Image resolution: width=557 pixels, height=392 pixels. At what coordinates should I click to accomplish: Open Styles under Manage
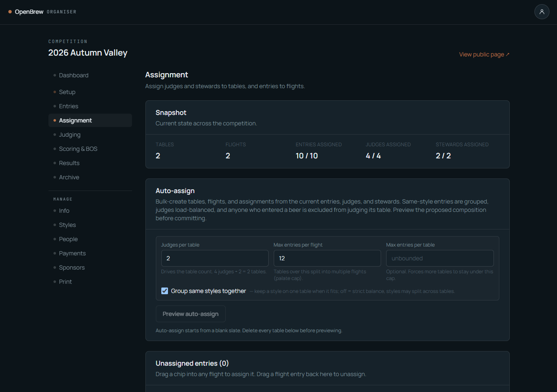pyautogui.click(x=90, y=225)
